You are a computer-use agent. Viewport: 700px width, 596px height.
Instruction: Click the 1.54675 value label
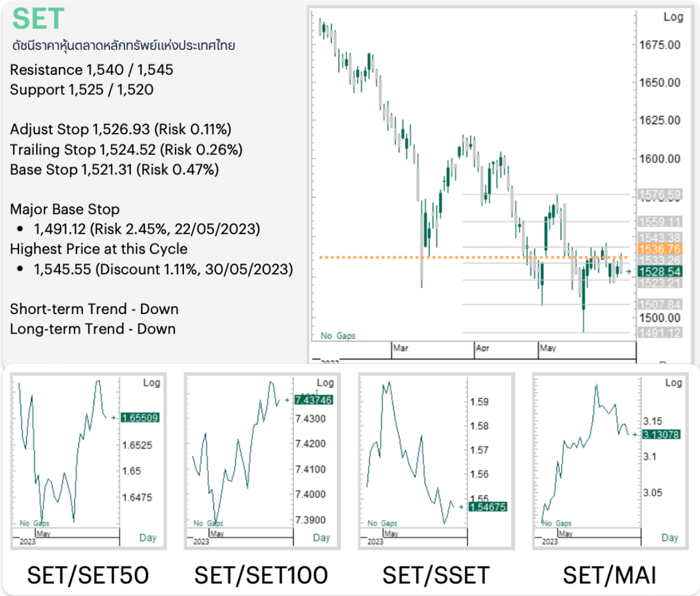(x=488, y=507)
